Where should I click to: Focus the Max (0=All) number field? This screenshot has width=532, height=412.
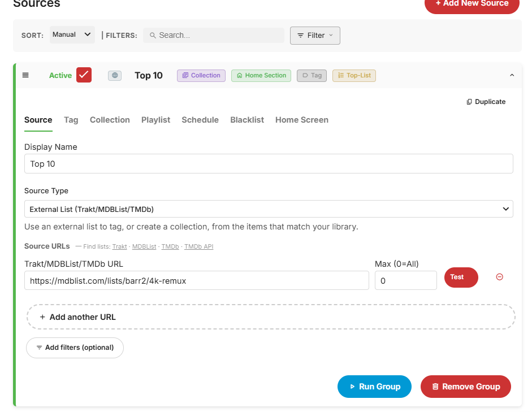(x=406, y=280)
